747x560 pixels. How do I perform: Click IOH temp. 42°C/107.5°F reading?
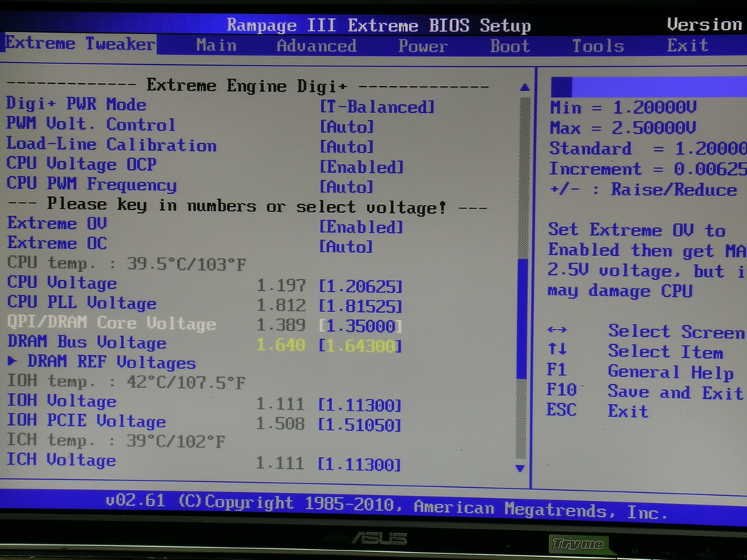(126, 381)
